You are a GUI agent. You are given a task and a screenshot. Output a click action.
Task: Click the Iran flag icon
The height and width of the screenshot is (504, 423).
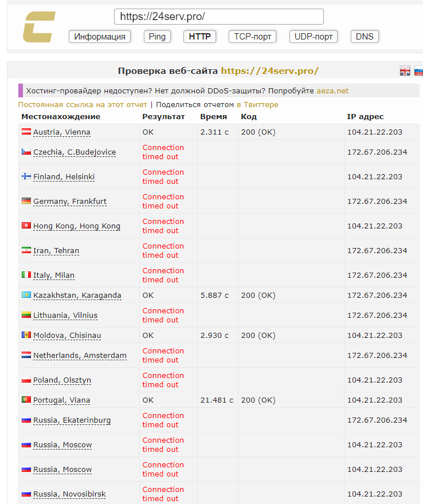[x=26, y=250]
